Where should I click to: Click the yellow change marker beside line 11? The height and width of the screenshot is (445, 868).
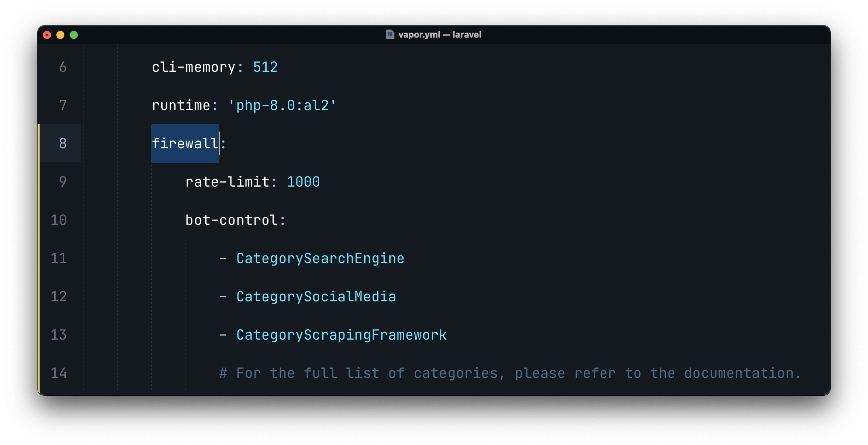39,258
